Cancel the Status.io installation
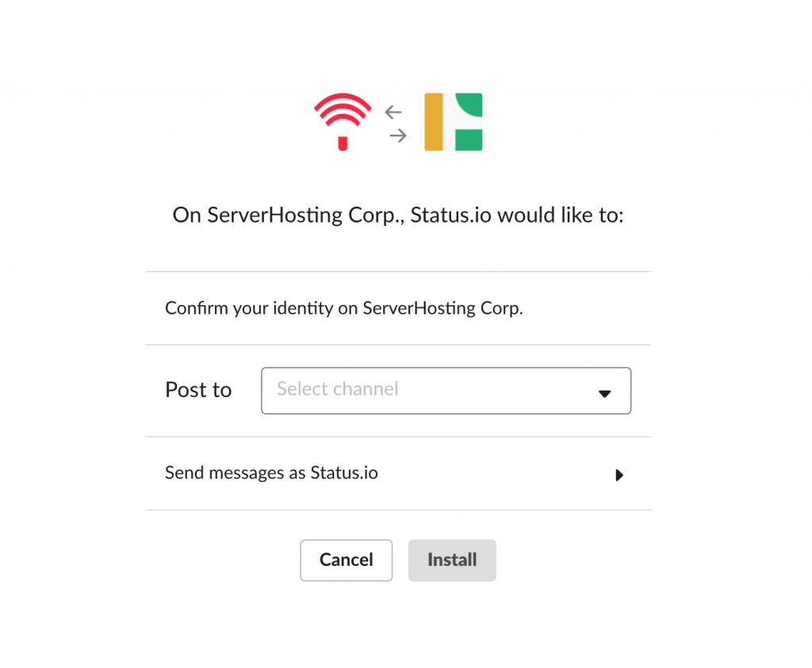812x668 pixels. tap(346, 560)
